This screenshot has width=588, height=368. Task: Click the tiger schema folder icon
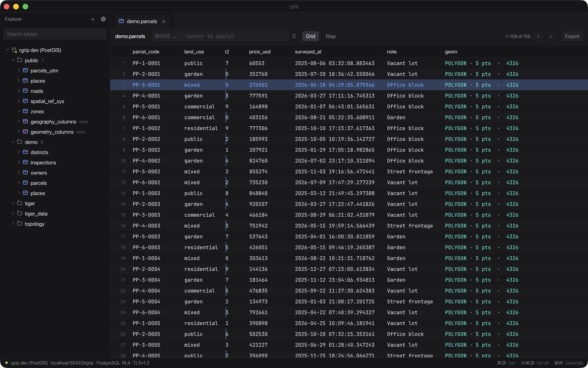20,203
